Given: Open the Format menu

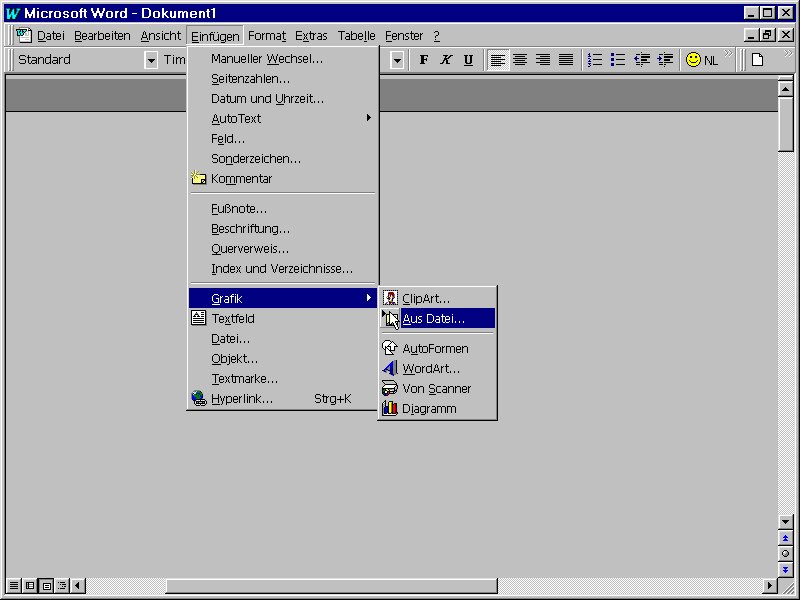Looking at the screenshot, I should 267,36.
